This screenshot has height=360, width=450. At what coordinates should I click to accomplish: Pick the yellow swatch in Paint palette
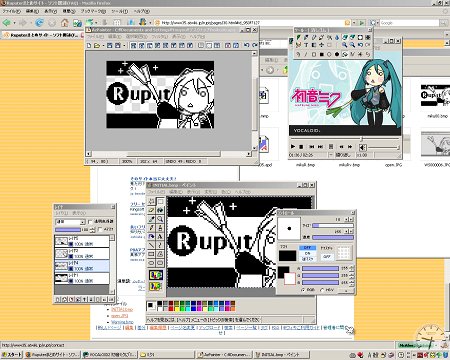point(176,309)
